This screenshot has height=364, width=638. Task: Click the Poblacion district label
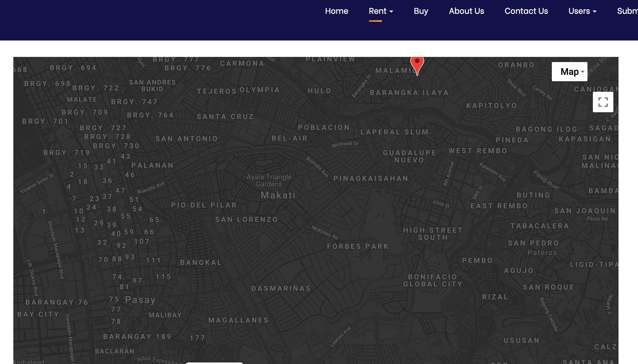tap(324, 127)
